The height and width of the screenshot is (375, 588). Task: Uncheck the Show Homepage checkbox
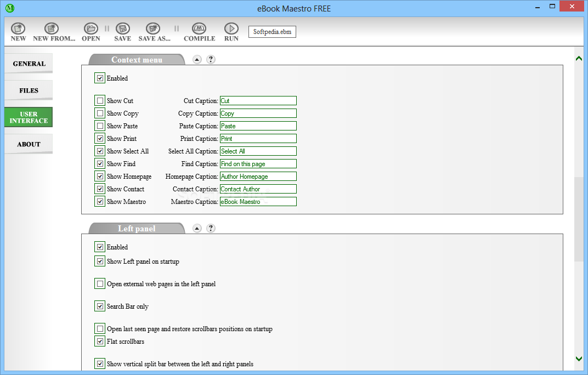click(x=100, y=176)
